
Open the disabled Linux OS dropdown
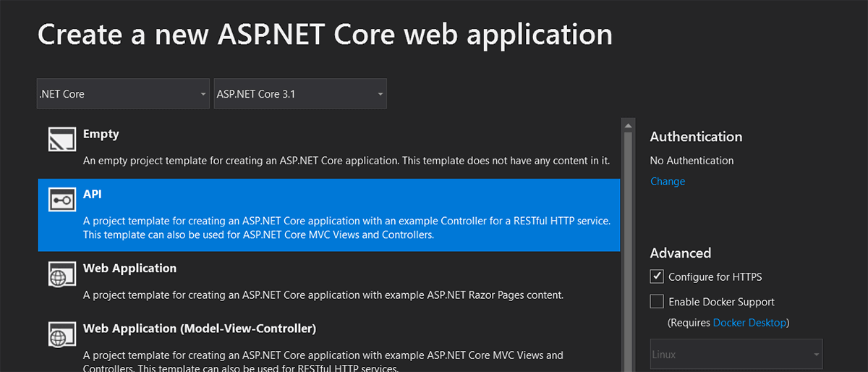pos(736,355)
